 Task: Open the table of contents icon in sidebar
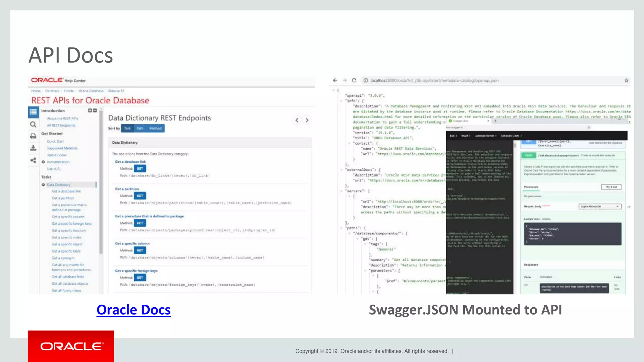(x=33, y=112)
